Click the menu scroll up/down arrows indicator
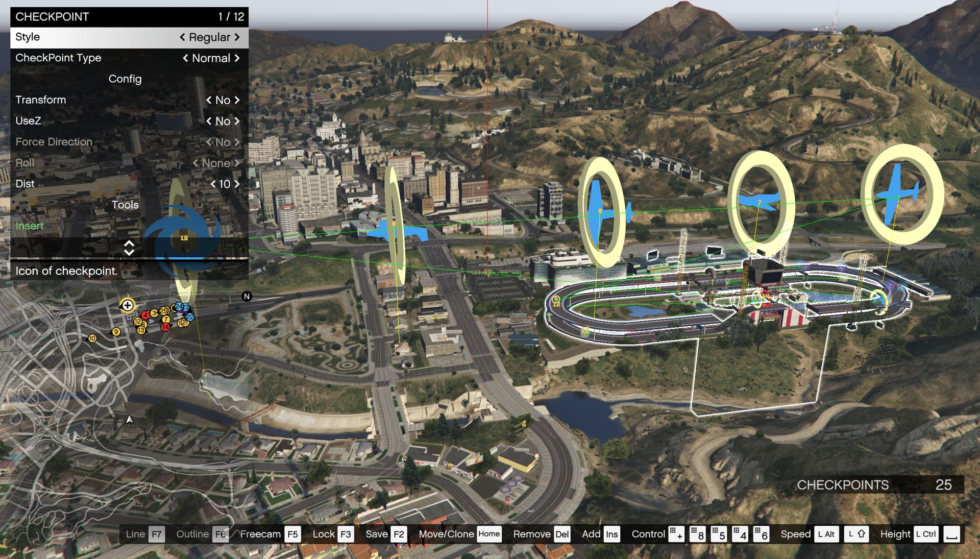 click(129, 248)
